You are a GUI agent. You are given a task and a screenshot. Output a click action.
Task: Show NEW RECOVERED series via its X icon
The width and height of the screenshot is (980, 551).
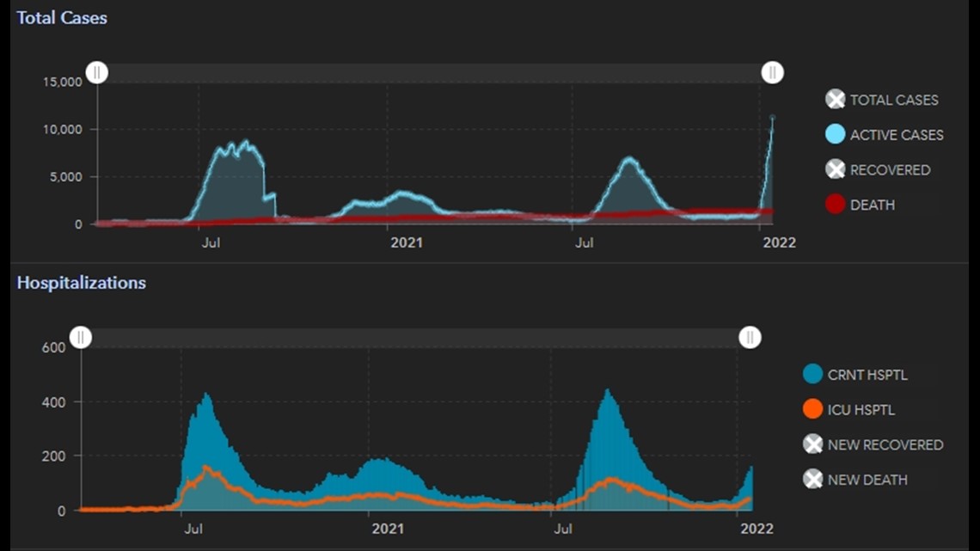click(812, 444)
